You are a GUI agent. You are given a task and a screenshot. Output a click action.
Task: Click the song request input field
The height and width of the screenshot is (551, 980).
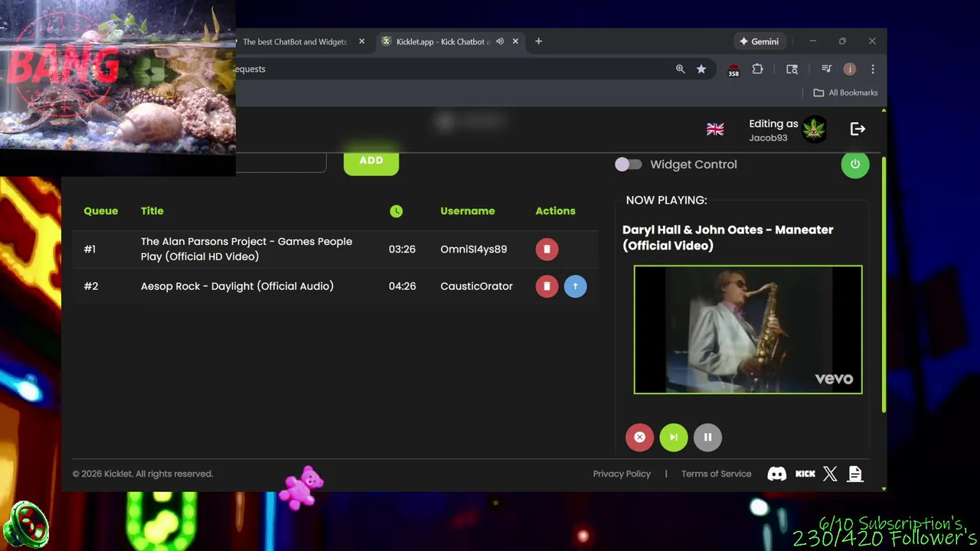coord(281,161)
